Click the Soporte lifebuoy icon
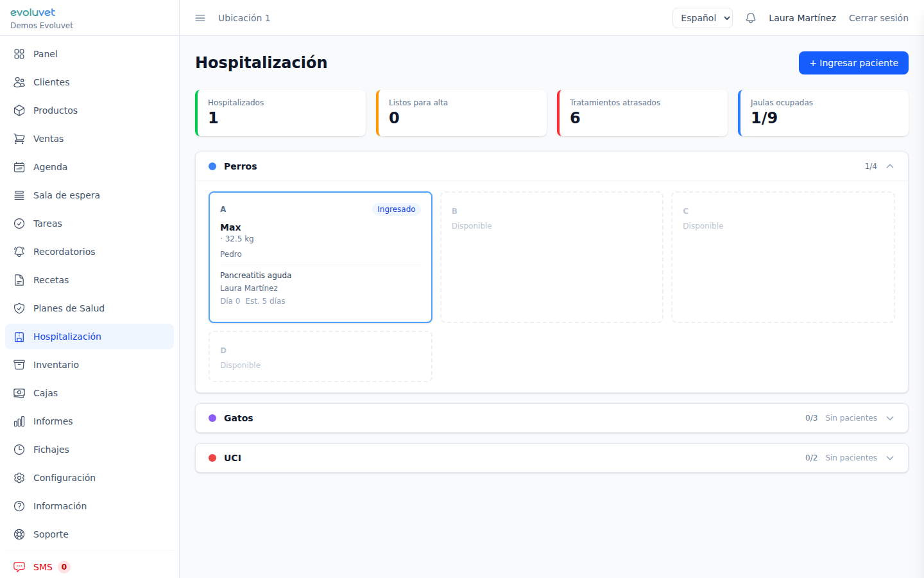 [19, 534]
